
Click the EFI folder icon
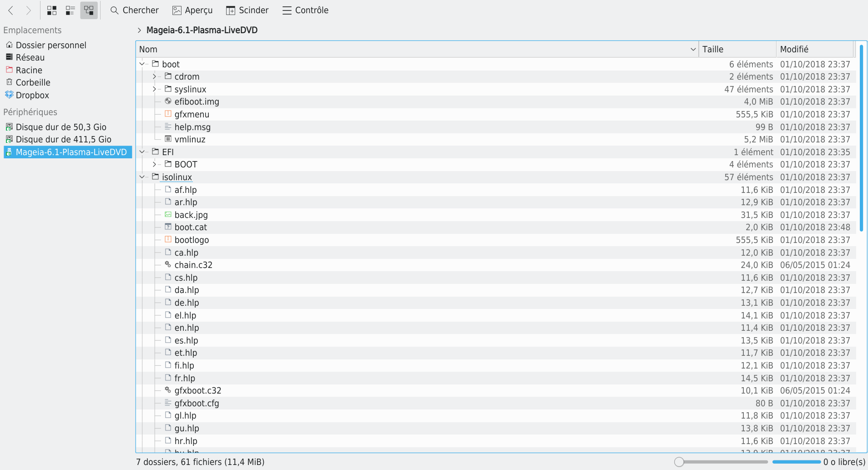(x=156, y=152)
